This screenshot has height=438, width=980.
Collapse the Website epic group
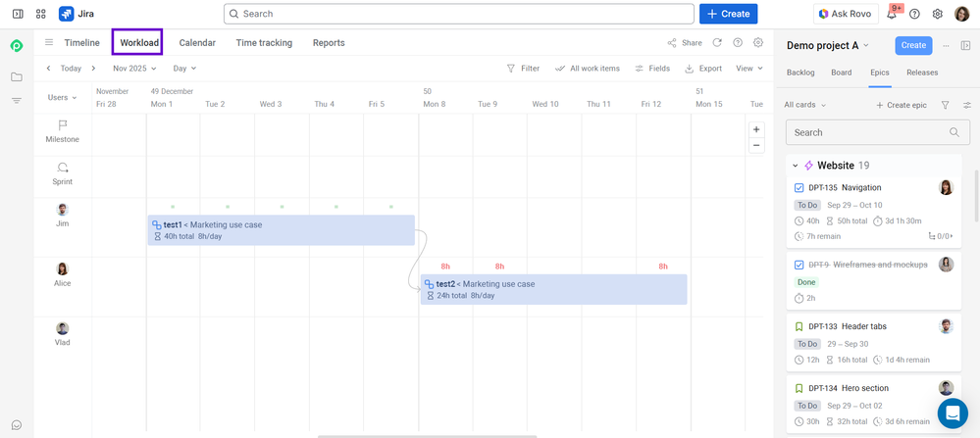click(795, 166)
